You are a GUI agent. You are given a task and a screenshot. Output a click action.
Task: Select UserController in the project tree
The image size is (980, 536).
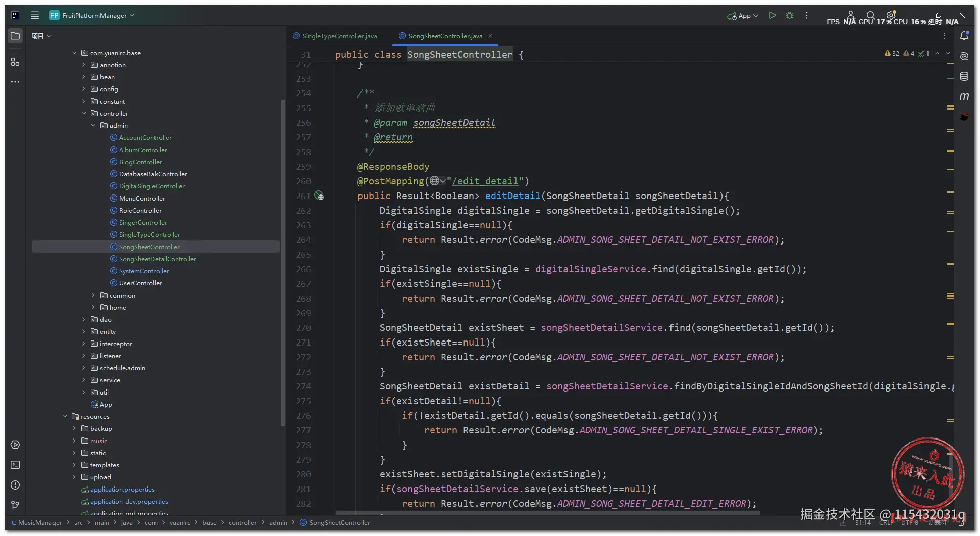(x=140, y=283)
